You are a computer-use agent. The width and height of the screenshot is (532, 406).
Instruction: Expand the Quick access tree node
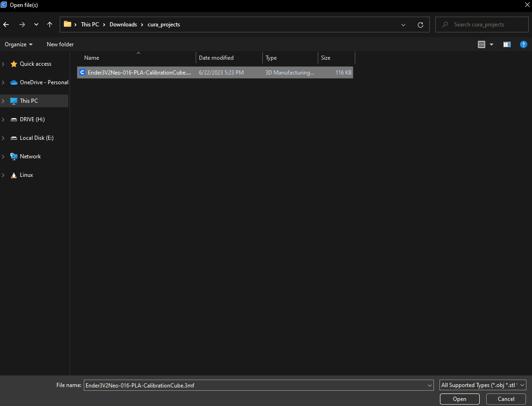pyautogui.click(x=3, y=64)
